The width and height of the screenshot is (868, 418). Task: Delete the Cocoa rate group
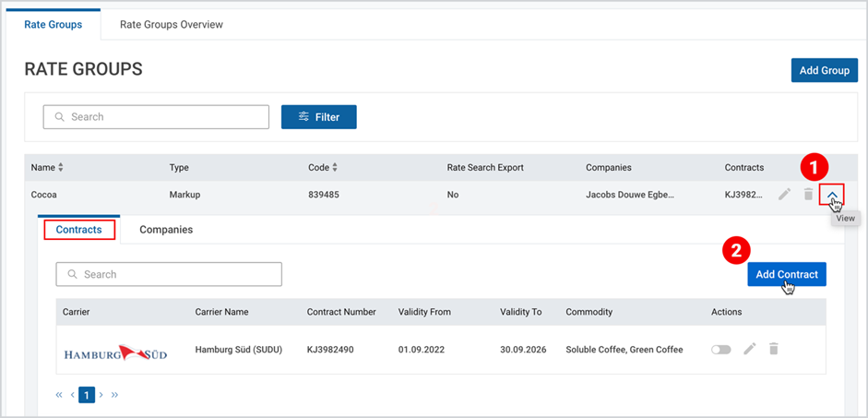coord(808,195)
